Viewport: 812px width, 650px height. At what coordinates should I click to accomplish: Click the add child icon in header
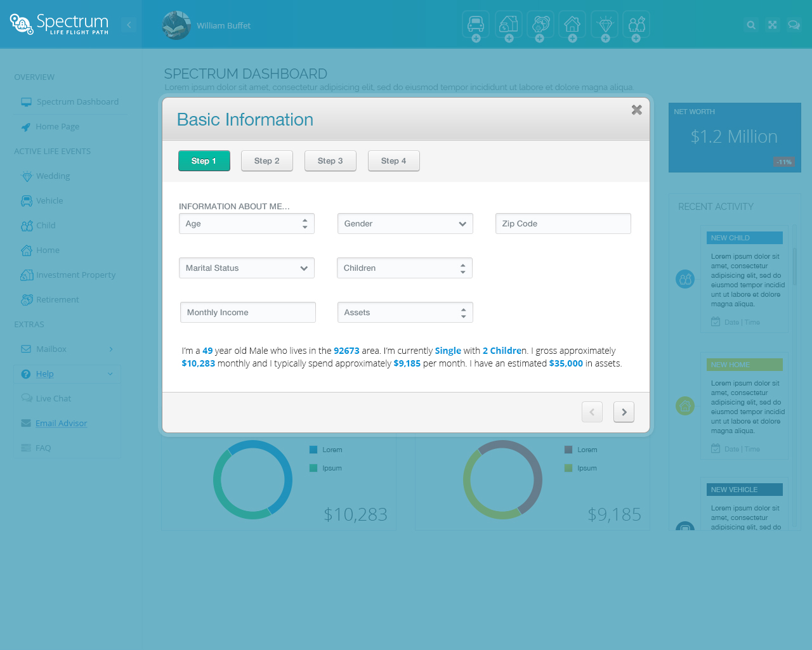[x=636, y=25]
